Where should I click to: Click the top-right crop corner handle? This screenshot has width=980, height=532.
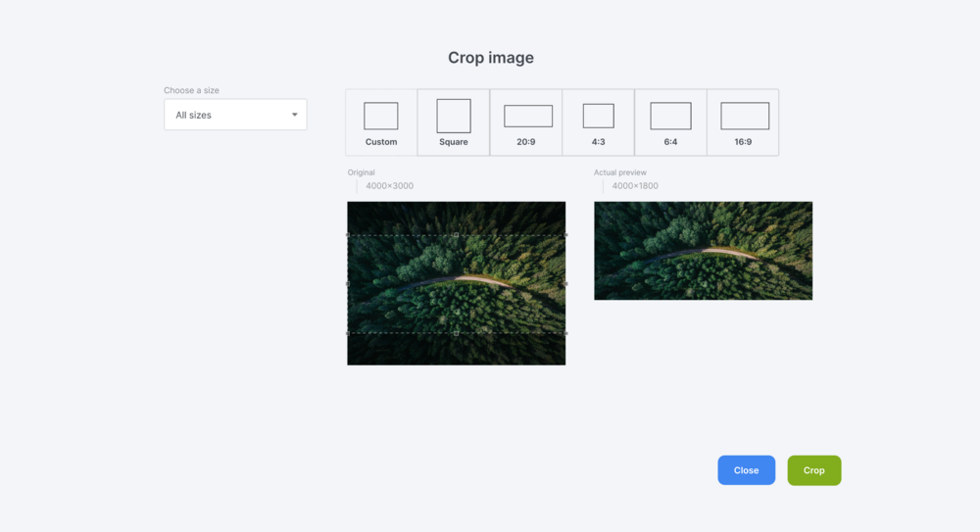click(x=565, y=235)
